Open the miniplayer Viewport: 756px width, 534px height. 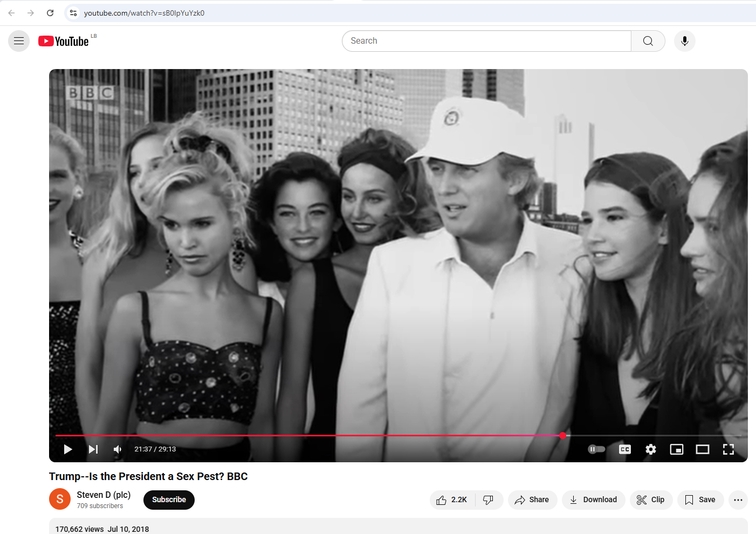(x=676, y=449)
